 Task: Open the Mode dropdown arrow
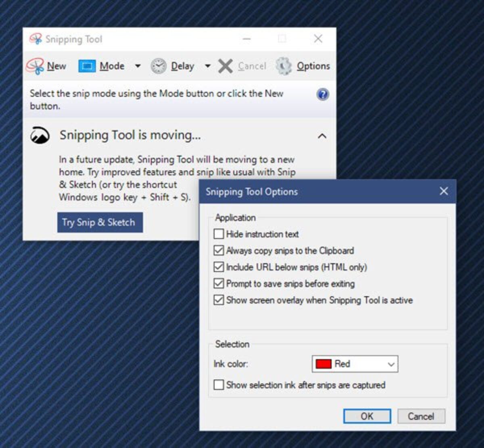click(x=138, y=65)
